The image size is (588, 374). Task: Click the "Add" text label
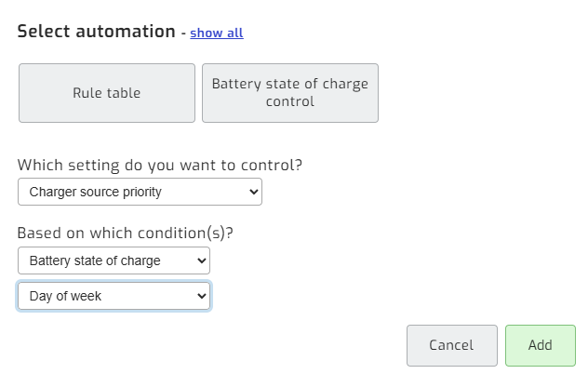click(541, 345)
